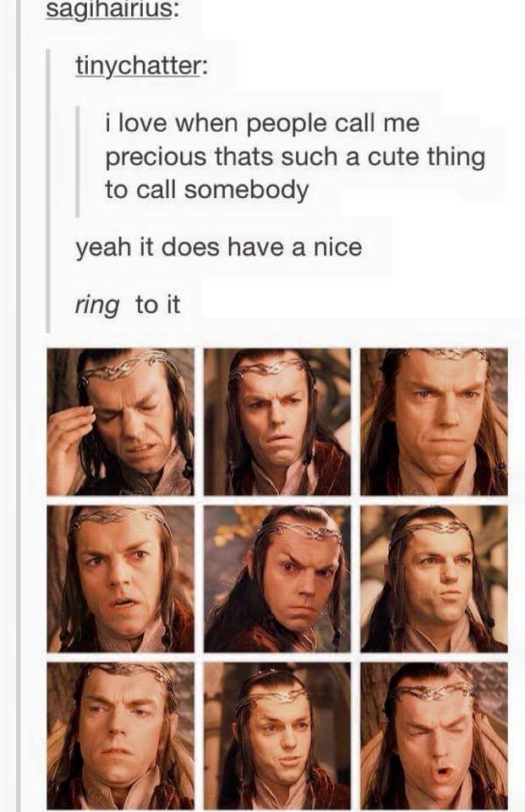Open the glaring photo with autumn leaves behind
This screenshot has width=525, height=812.
pos(277,579)
